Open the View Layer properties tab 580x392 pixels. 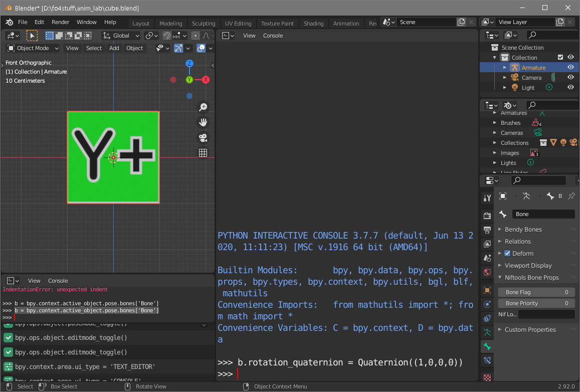487,244
